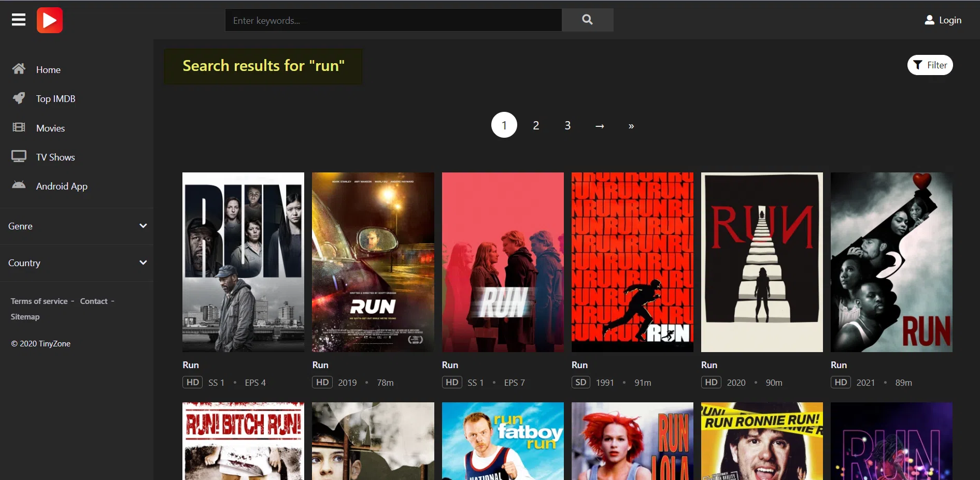980x480 pixels.
Task: Click the Genre label
Action: pos(20,226)
